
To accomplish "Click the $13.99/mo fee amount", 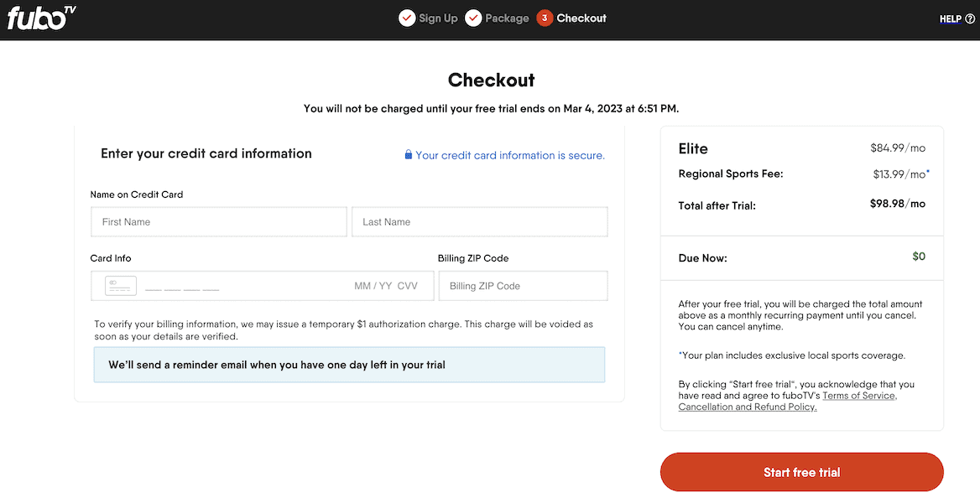I will (x=899, y=174).
